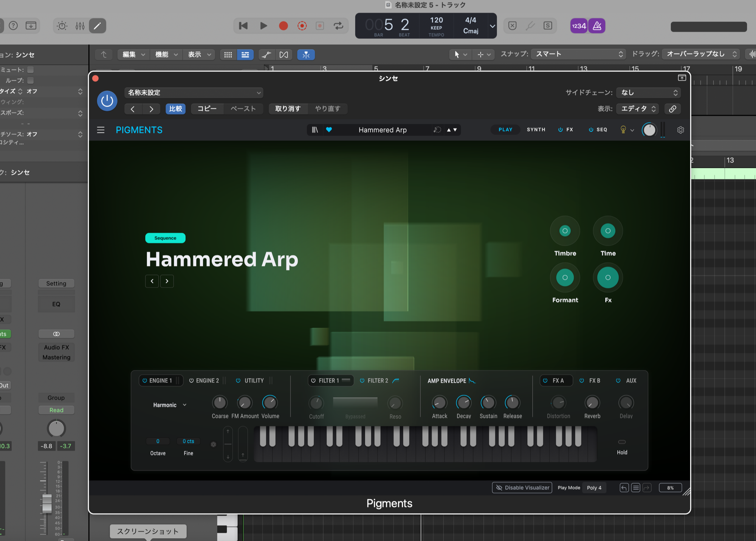756x541 pixels.
Task: Toggle the Cycle loop button
Action: pyautogui.click(x=338, y=26)
